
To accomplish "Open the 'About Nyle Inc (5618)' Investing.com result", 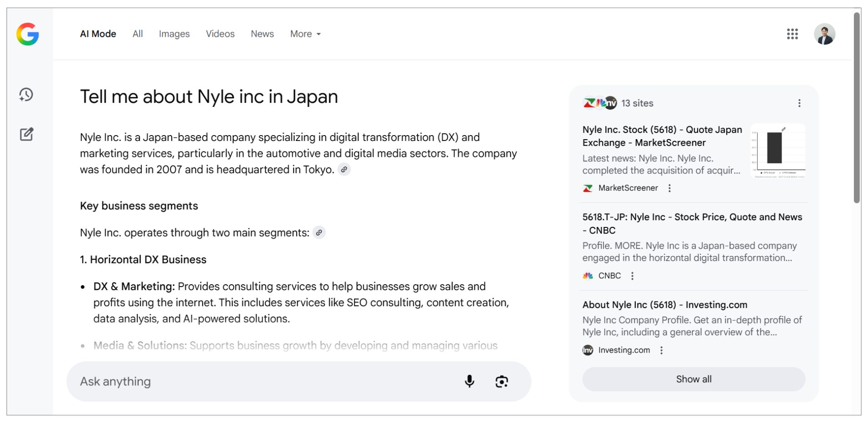I will point(665,305).
